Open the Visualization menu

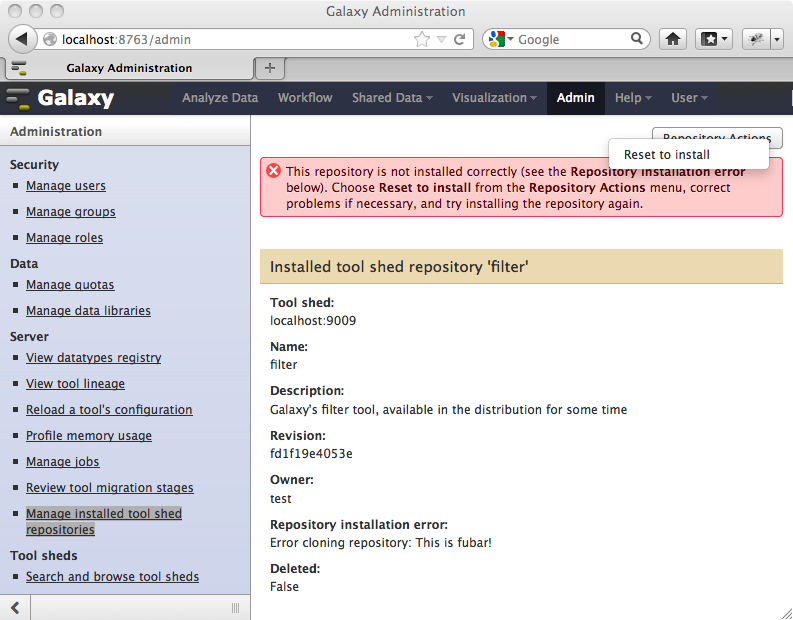coord(494,98)
